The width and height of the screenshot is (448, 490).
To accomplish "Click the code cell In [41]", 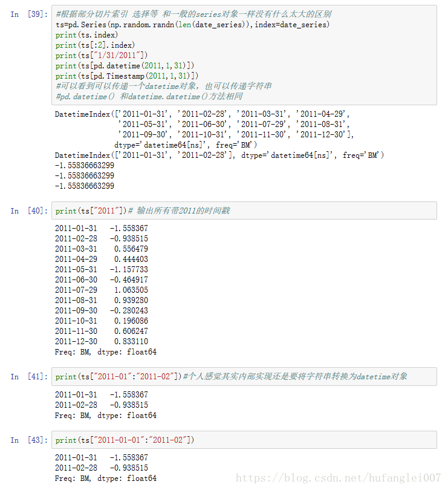I will pyautogui.click(x=244, y=376).
